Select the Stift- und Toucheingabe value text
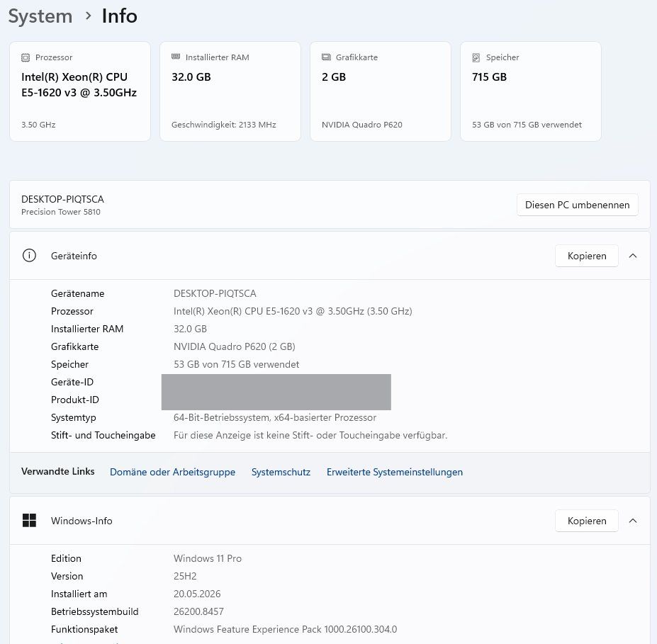 tap(310, 435)
